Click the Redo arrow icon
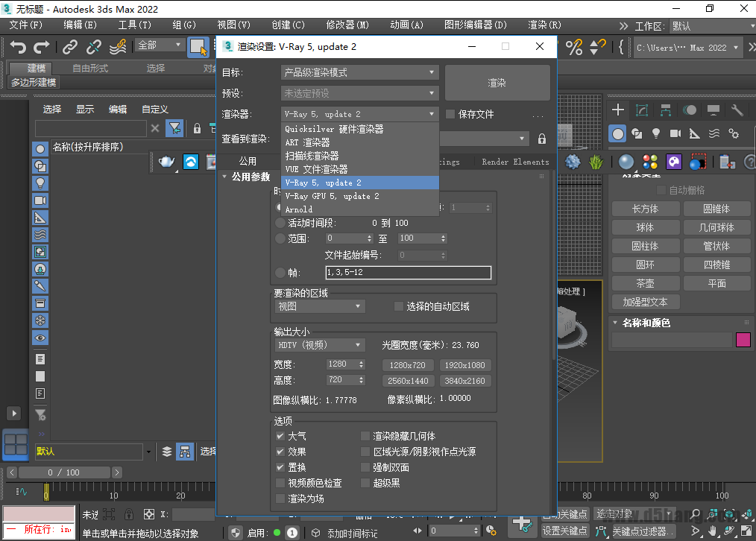The width and height of the screenshot is (756, 541). pyautogui.click(x=42, y=47)
